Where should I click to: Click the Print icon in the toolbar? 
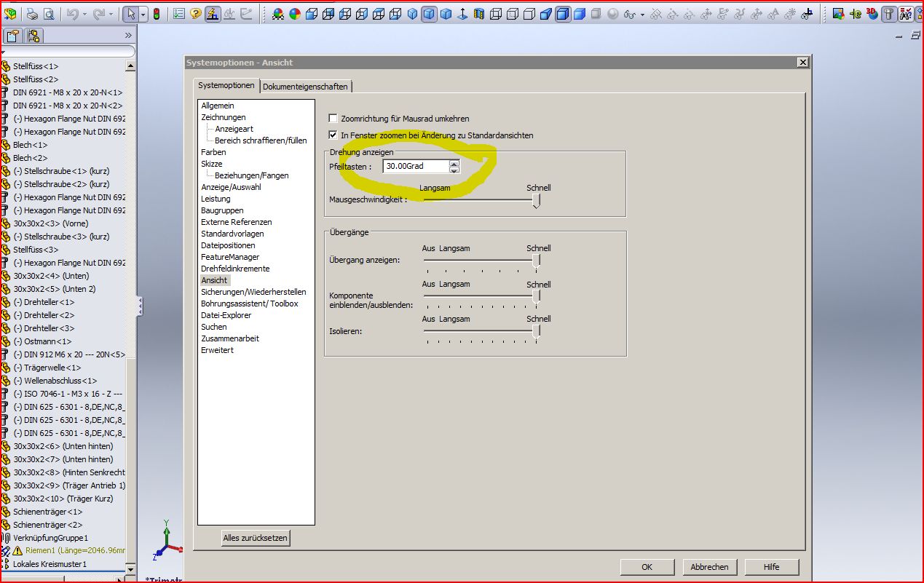[x=33, y=14]
